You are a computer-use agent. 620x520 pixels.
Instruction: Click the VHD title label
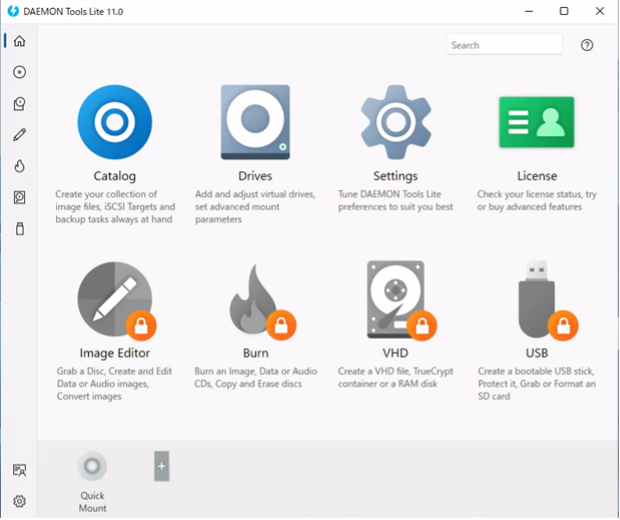(x=395, y=353)
